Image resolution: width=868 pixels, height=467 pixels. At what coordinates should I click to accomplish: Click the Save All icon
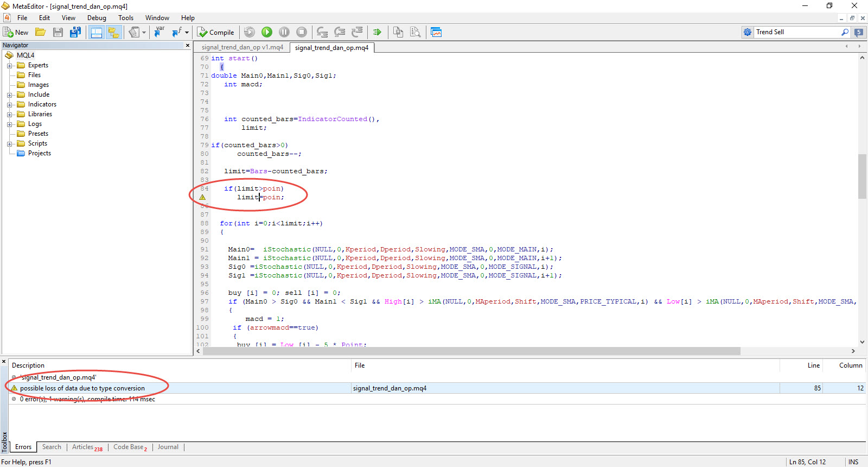pyautogui.click(x=75, y=33)
